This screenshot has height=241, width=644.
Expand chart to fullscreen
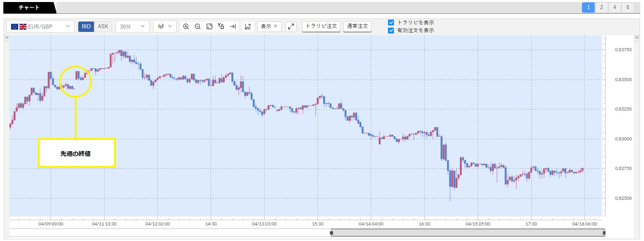click(291, 27)
